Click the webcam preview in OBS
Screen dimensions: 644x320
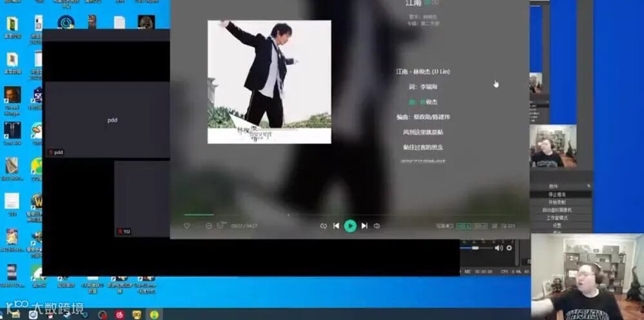point(553,146)
